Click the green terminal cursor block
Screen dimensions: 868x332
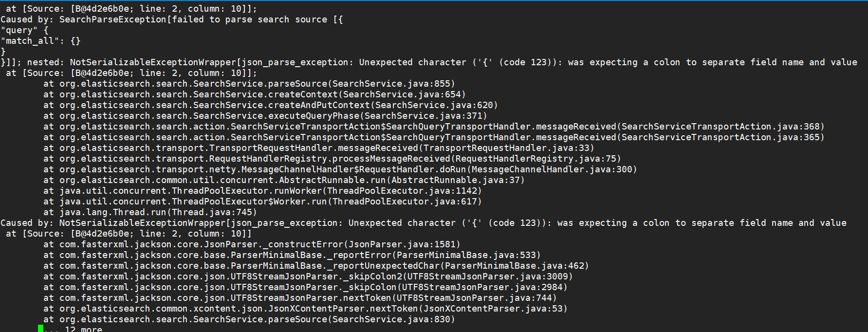(x=40, y=329)
